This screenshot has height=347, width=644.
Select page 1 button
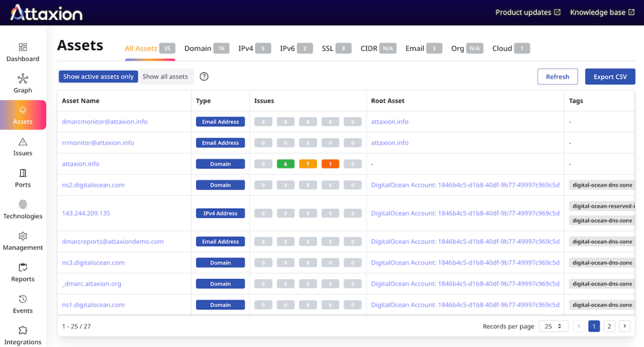pyautogui.click(x=594, y=326)
